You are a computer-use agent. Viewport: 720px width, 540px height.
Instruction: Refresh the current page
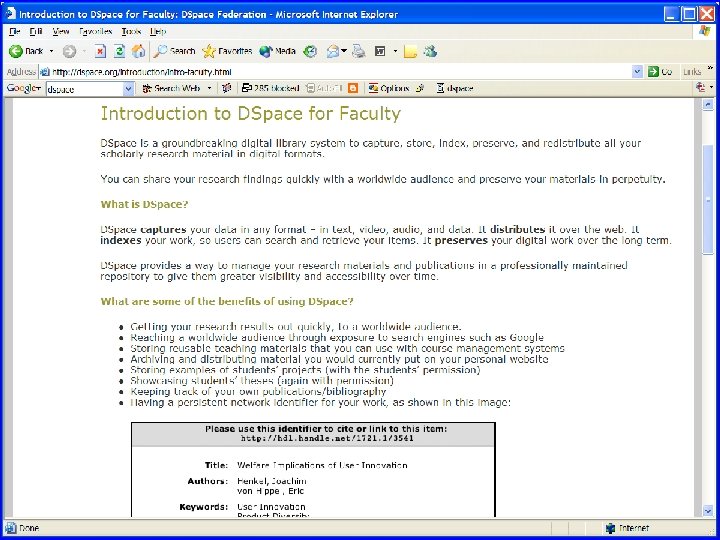pyautogui.click(x=119, y=51)
